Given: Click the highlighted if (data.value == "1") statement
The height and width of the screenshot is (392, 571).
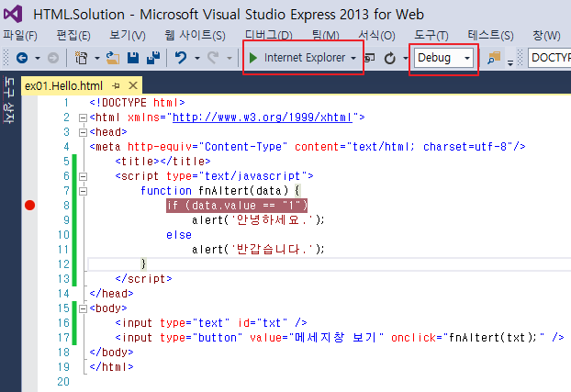Looking at the screenshot, I should coord(237,205).
